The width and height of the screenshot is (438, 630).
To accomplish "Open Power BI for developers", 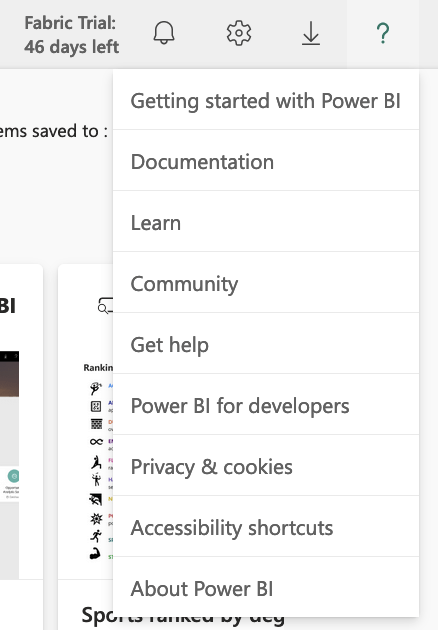I will click(266, 406).
